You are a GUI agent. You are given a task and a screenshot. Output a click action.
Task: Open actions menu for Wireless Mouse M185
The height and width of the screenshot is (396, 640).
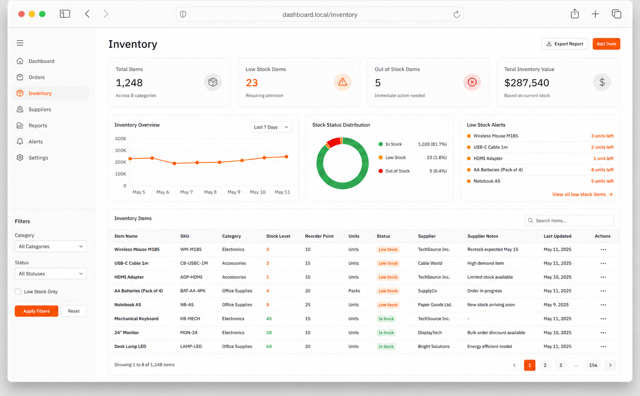tap(603, 249)
